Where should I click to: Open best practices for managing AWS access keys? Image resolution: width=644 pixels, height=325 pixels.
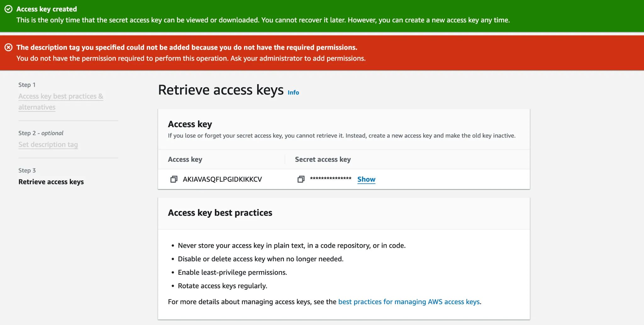(409, 302)
